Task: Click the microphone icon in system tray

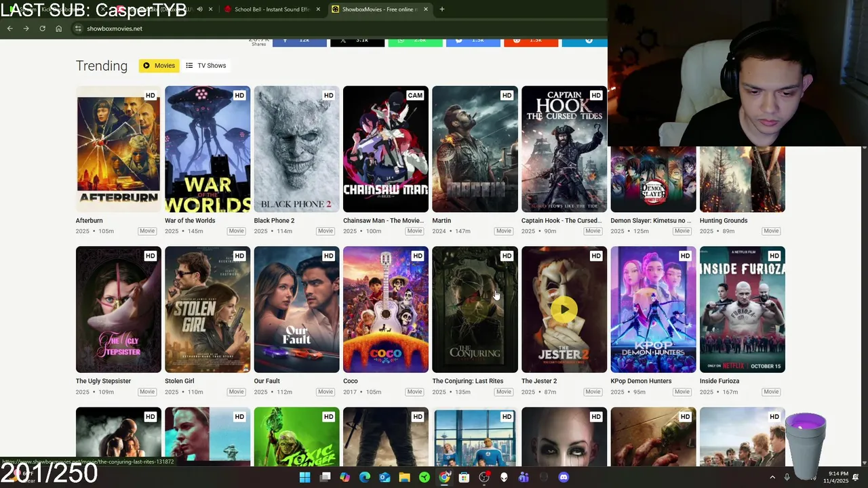Action: [787, 477]
